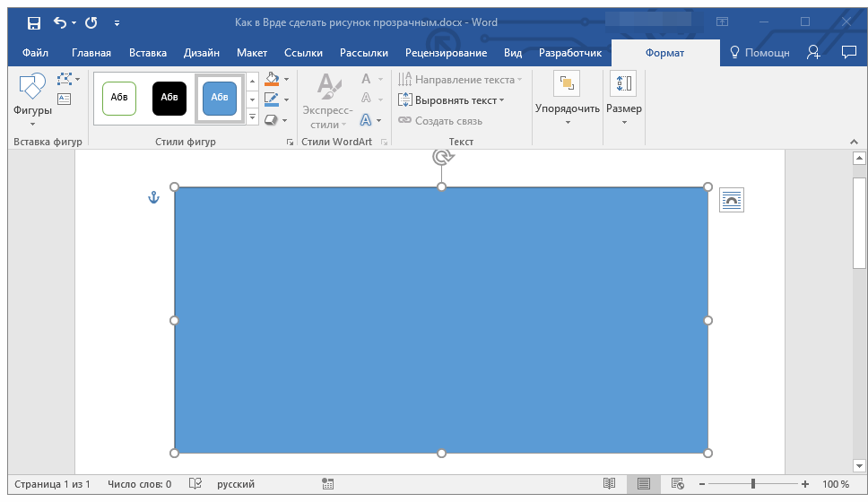The height and width of the screenshot is (502, 868).
Task: Click the Shape Effects icon
Action: 271,119
